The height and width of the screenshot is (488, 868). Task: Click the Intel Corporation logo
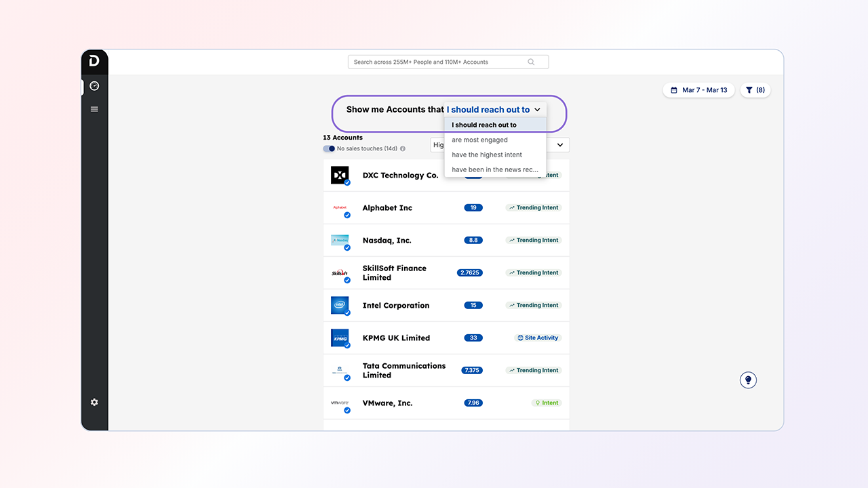(340, 305)
